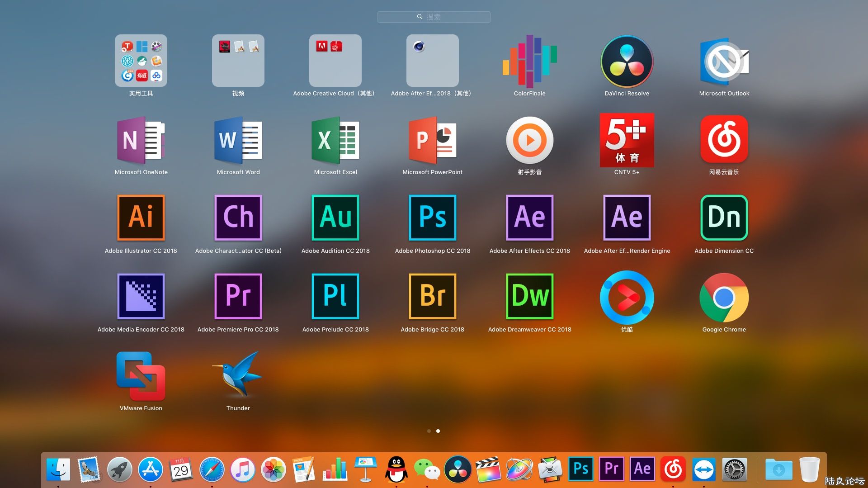Image resolution: width=868 pixels, height=488 pixels.
Task: Select the second Launchpad page dot
Action: tap(438, 431)
